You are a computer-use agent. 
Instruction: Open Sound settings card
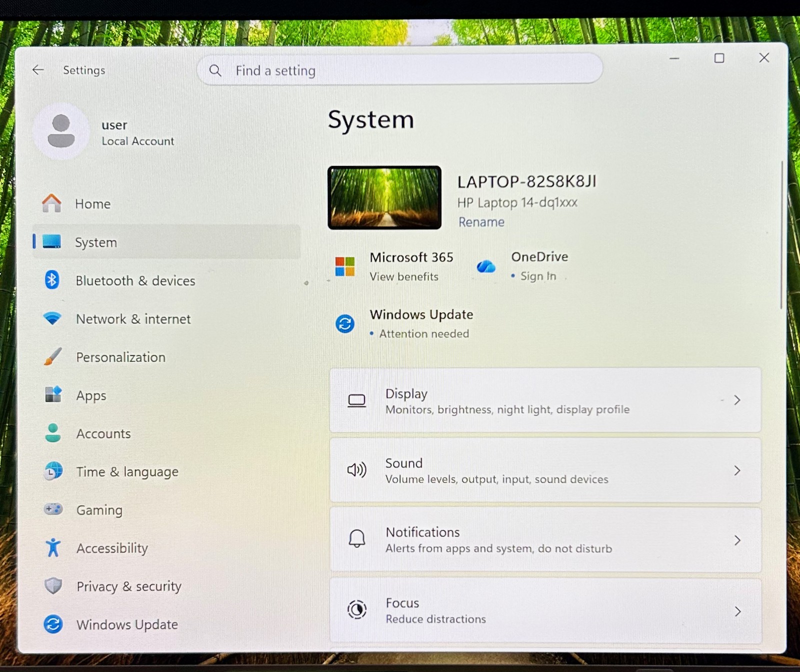click(x=545, y=470)
